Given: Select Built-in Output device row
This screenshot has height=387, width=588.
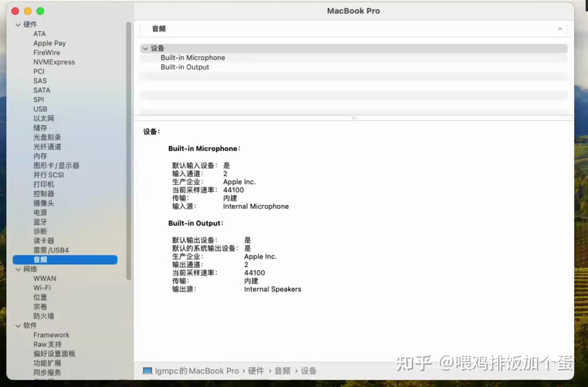Looking at the screenshot, I should pos(354,67).
